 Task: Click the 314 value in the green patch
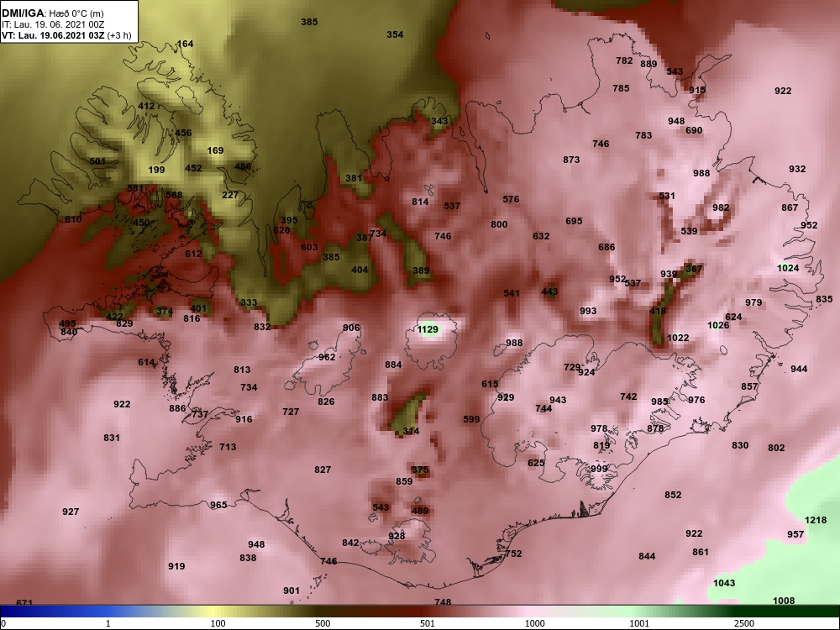[x=411, y=431]
